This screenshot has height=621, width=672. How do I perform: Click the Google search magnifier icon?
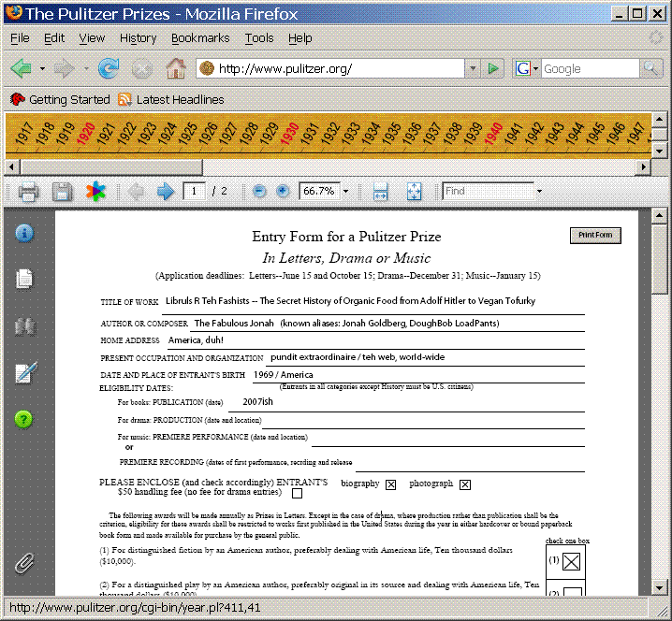coord(651,68)
